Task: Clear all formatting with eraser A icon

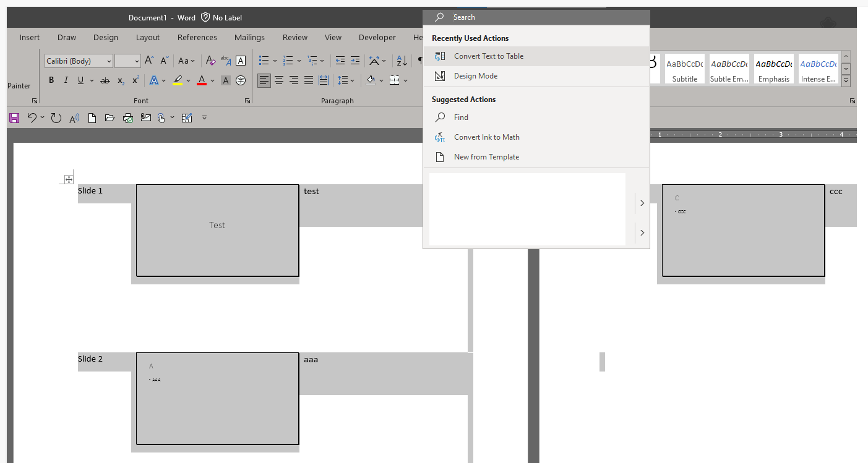Action: point(210,61)
